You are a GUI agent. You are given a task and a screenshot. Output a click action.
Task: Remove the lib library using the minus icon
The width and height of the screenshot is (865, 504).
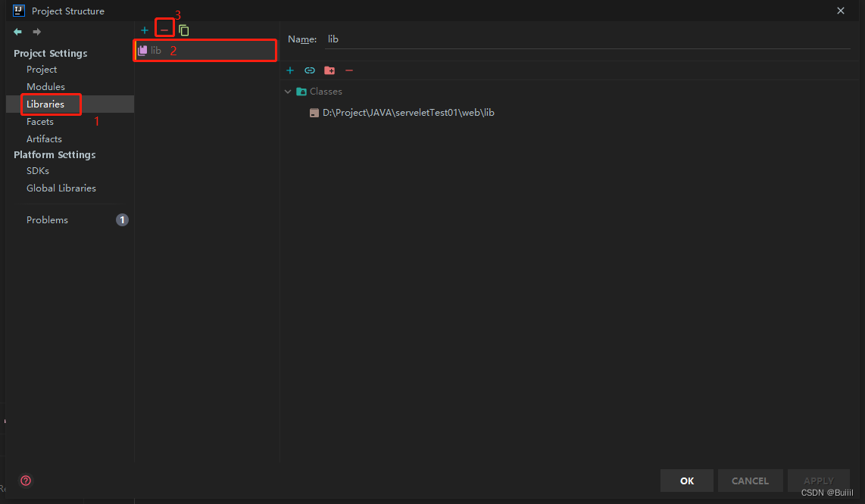[164, 29]
